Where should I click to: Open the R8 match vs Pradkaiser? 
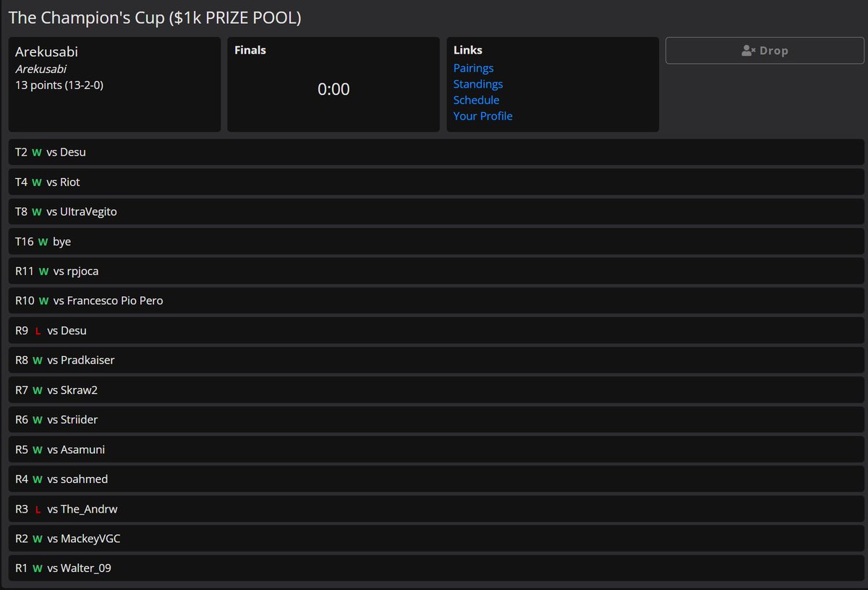(436, 360)
